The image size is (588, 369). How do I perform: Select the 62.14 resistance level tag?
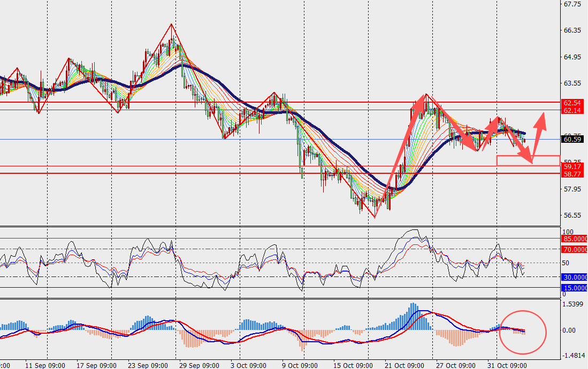tap(572, 110)
